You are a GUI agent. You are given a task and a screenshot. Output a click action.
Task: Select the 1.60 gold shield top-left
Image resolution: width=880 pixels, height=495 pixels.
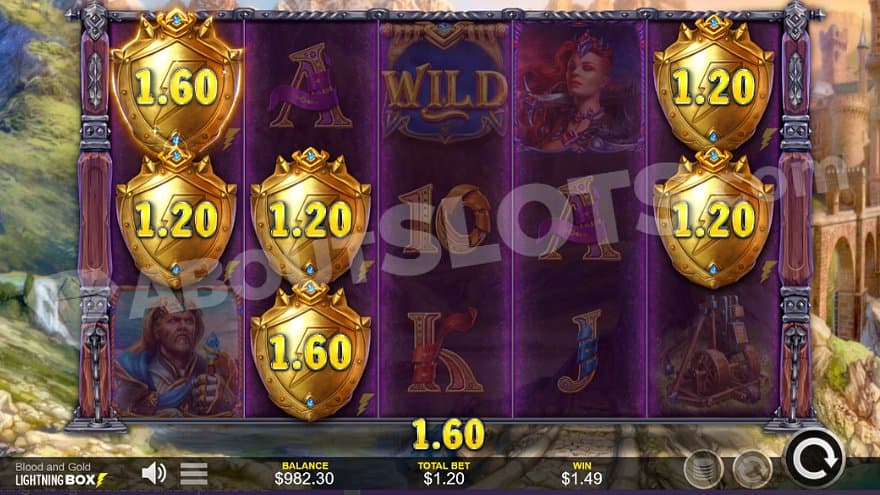pos(177,81)
